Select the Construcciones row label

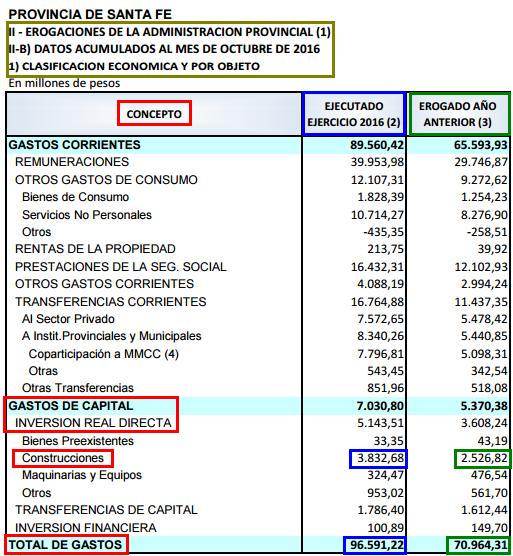(63, 458)
